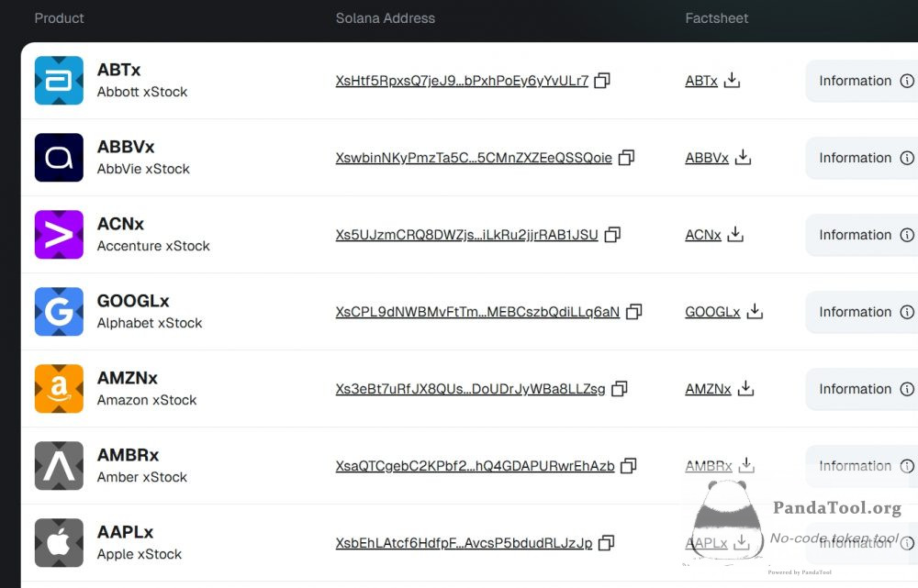Click the Amazon logo icon
This screenshot has height=588, width=918.
click(x=59, y=389)
